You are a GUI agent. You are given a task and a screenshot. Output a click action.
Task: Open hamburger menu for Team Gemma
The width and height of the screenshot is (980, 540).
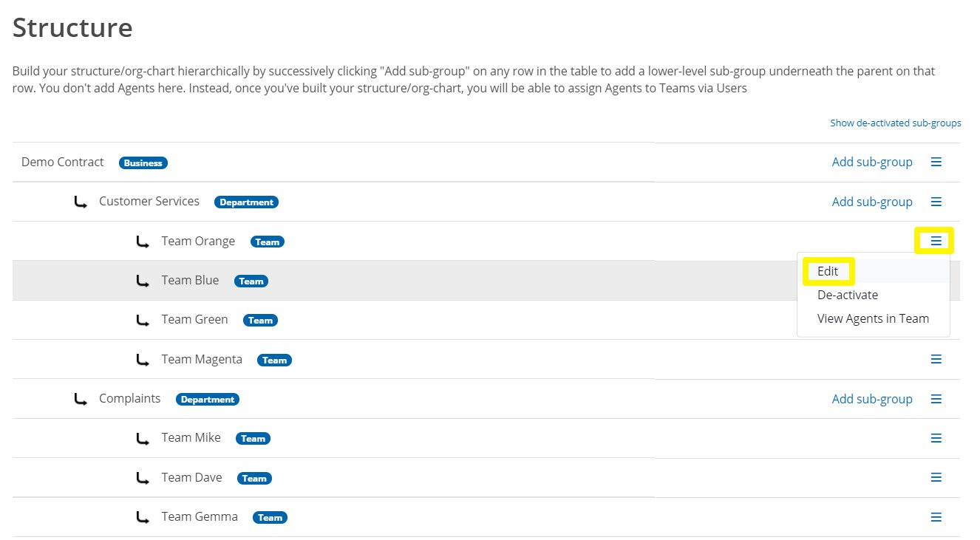coord(936,517)
